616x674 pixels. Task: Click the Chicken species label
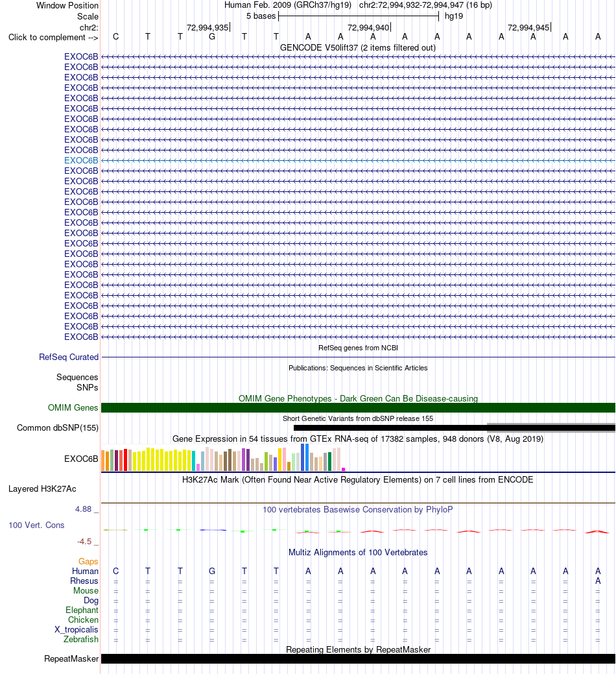(x=83, y=620)
